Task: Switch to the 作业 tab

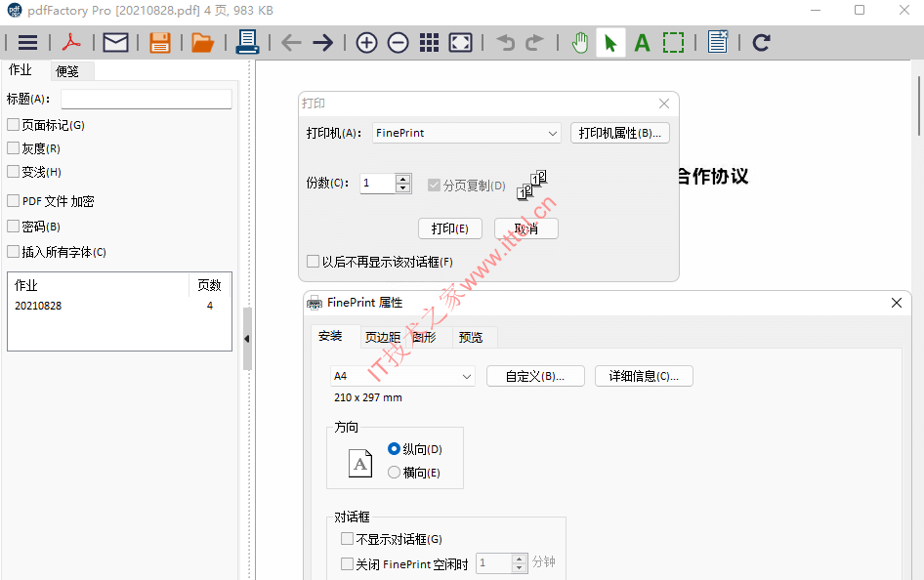Action: tap(21, 70)
